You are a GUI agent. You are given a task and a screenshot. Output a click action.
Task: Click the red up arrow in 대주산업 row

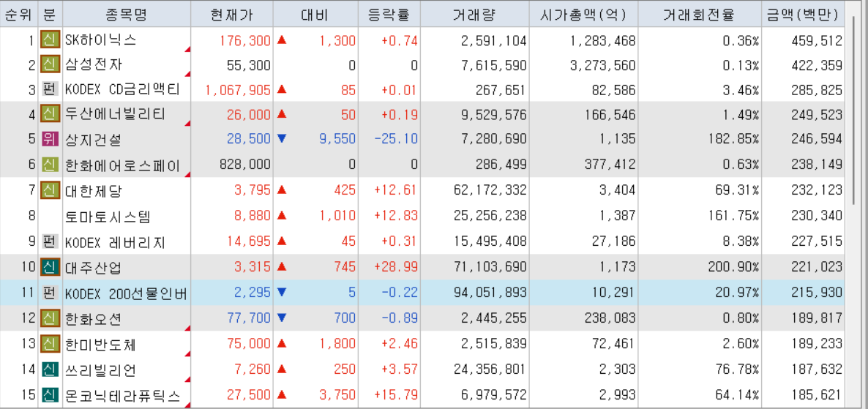click(x=282, y=267)
